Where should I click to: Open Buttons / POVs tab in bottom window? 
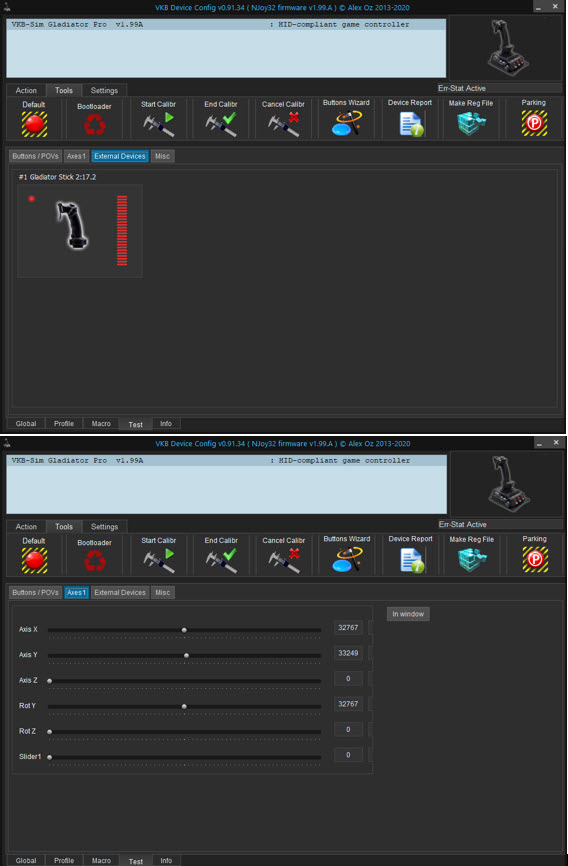point(35,593)
